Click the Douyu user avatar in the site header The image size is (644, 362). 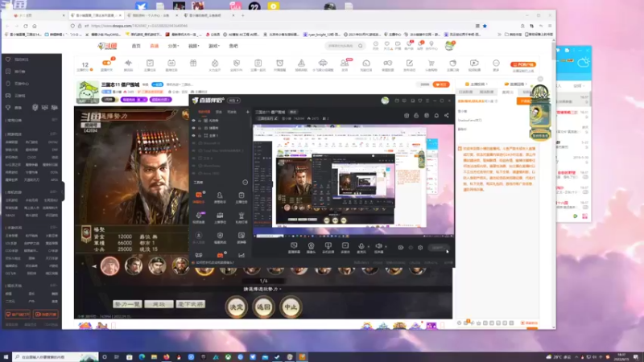(x=449, y=46)
